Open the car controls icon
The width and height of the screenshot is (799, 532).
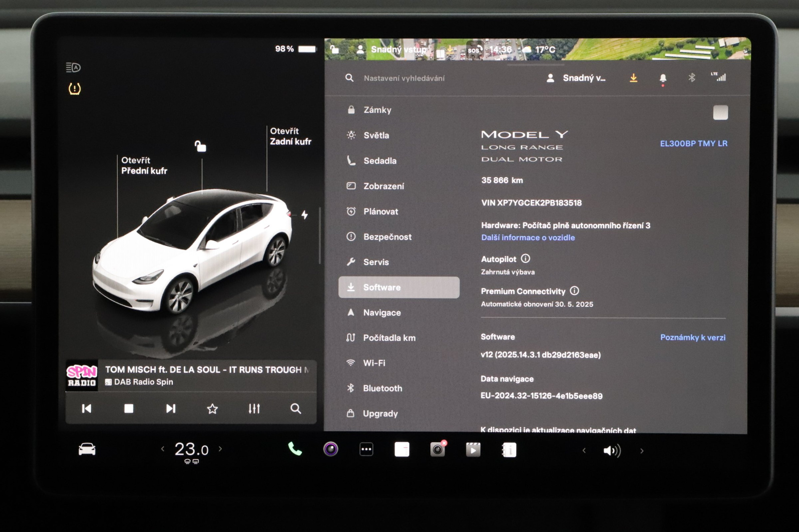coord(87,449)
